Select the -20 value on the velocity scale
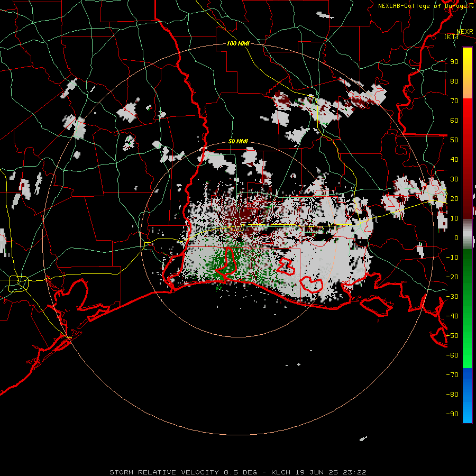 click(x=452, y=277)
